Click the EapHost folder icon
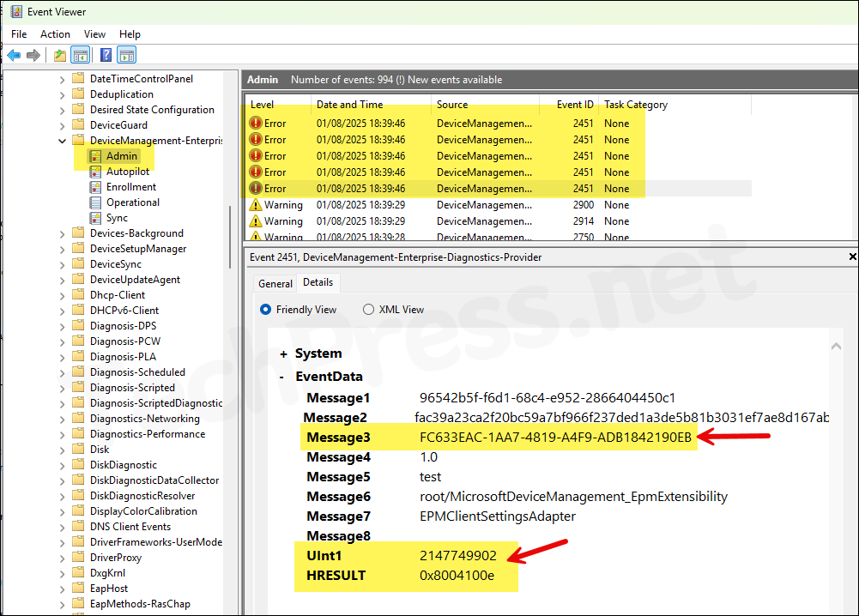 [x=78, y=588]
